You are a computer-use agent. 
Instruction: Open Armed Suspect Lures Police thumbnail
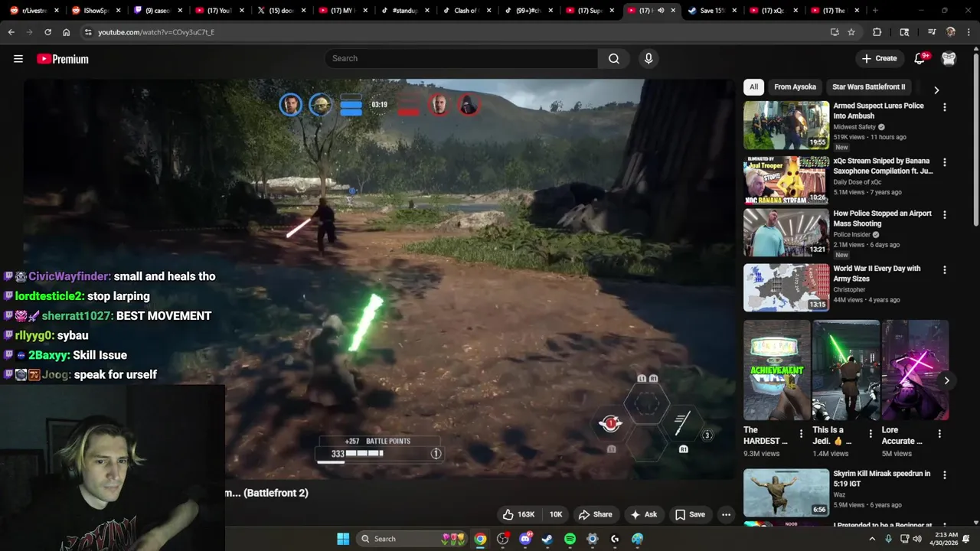click(786, 125)
